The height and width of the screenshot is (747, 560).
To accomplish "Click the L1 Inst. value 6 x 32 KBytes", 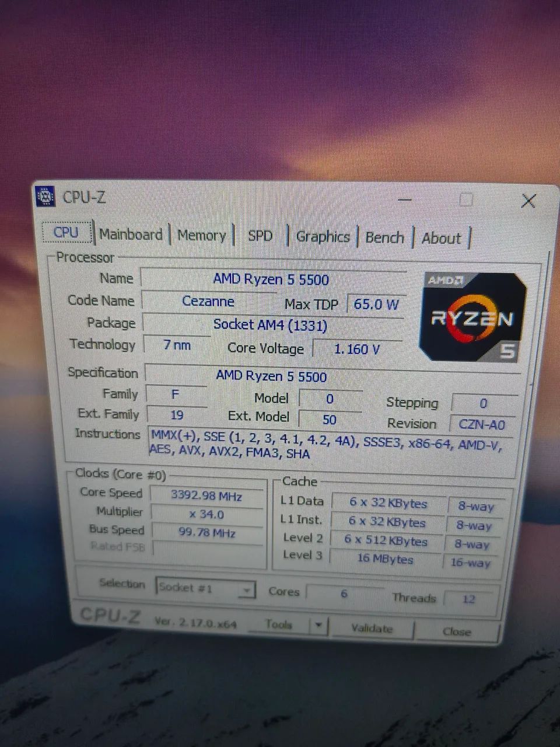I will 387,522.
